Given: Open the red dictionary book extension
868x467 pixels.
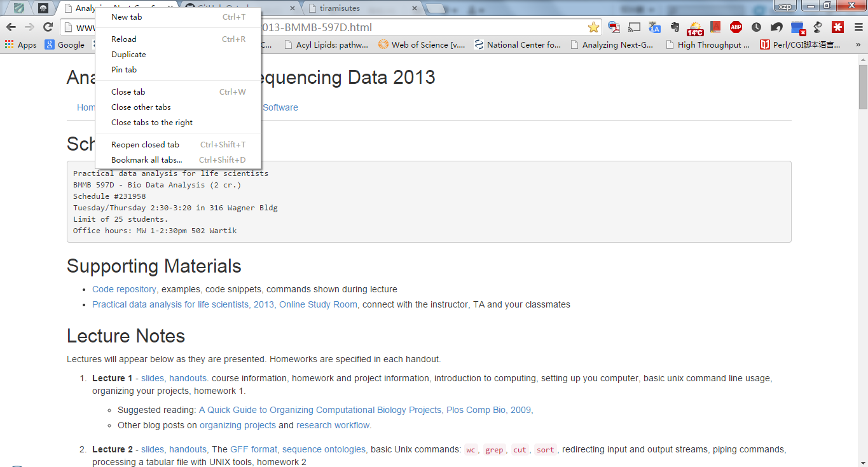Looking at the screenshot, I should 715,27.
